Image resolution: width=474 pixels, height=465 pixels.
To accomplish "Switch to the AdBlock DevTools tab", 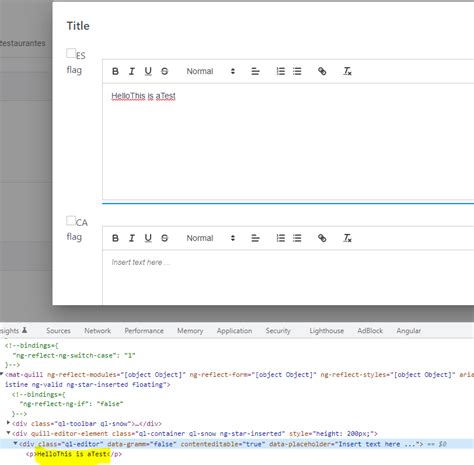I will 370,331.
